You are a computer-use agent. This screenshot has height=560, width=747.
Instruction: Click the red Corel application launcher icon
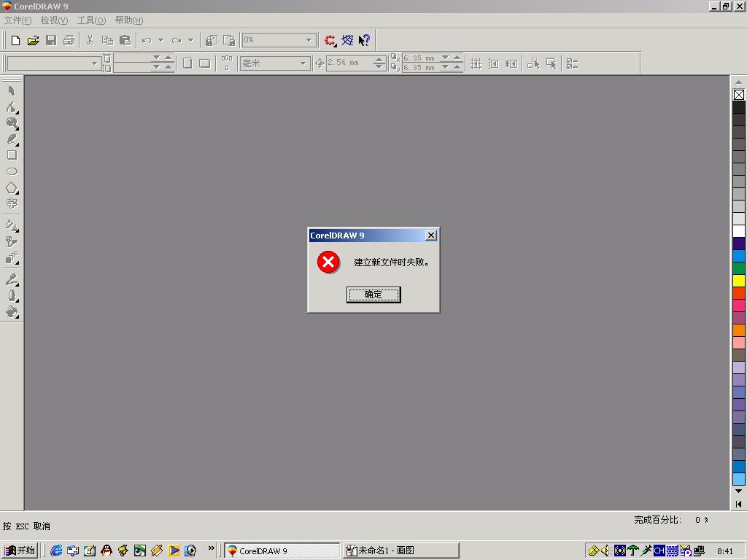coord(330,41)
